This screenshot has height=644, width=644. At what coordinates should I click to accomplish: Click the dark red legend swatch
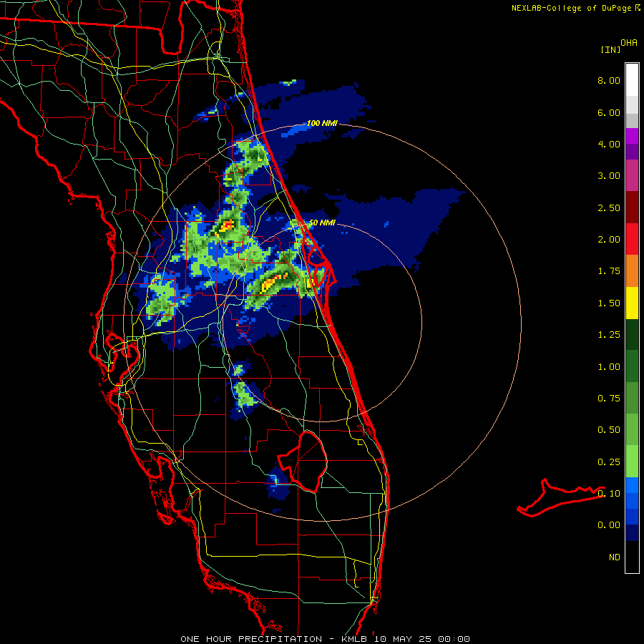pos(632,208)
